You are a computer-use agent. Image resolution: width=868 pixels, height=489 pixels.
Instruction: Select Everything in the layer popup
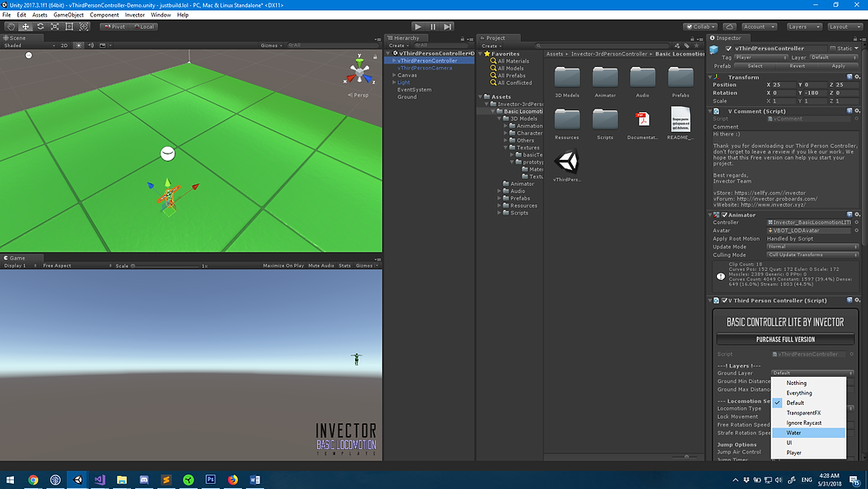pos(809,393)
